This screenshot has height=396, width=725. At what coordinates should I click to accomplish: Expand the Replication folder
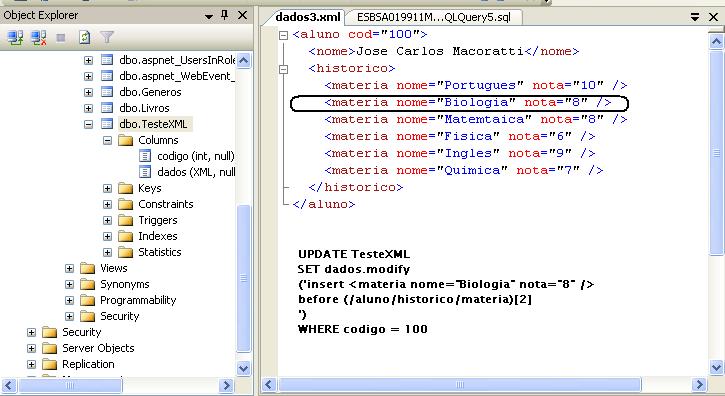pos(31,364)
